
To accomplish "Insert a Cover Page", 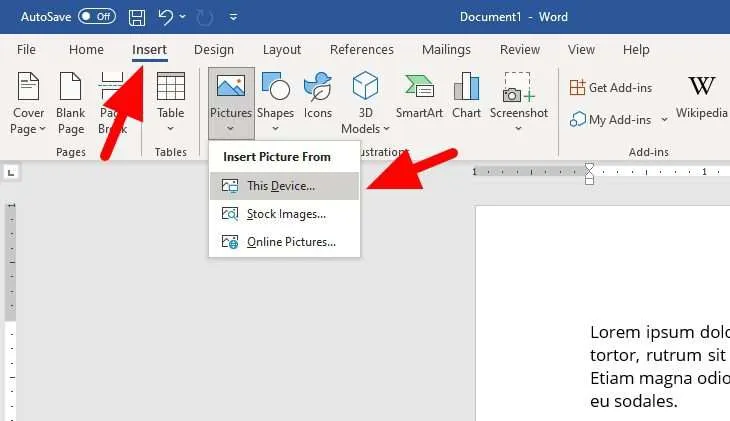I will coord(28,103).
